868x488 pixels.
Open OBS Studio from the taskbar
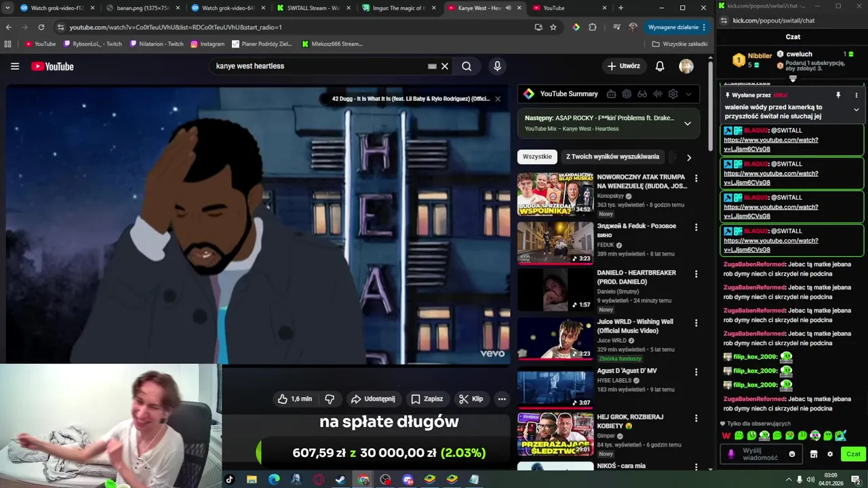coord(385,480)
